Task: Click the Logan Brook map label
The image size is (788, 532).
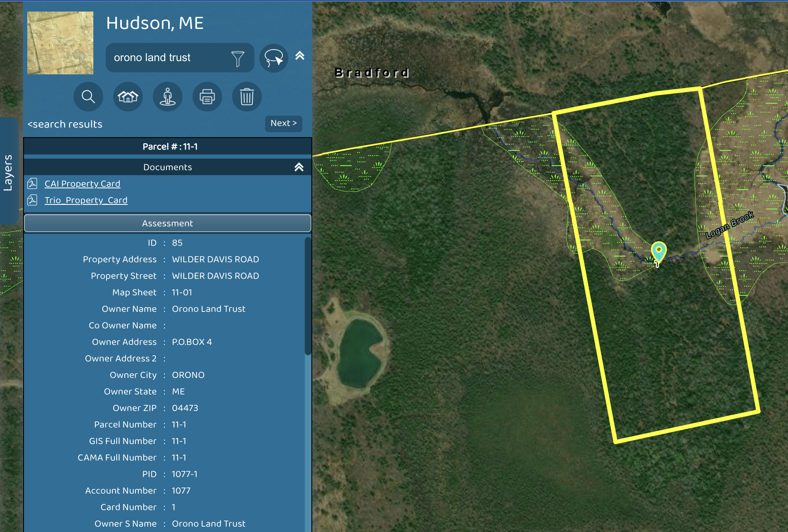Action: [x=729, y=225]
